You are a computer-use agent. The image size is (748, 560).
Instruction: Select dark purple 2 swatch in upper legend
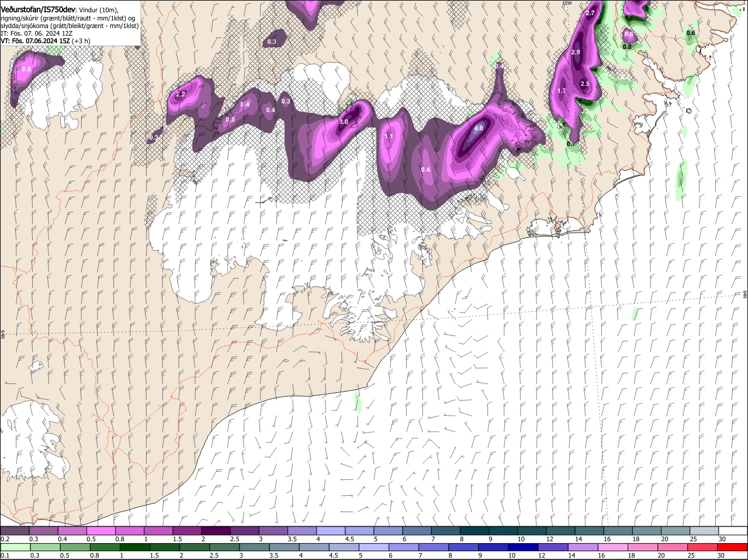pyautogui.click(x=215, y=531)
